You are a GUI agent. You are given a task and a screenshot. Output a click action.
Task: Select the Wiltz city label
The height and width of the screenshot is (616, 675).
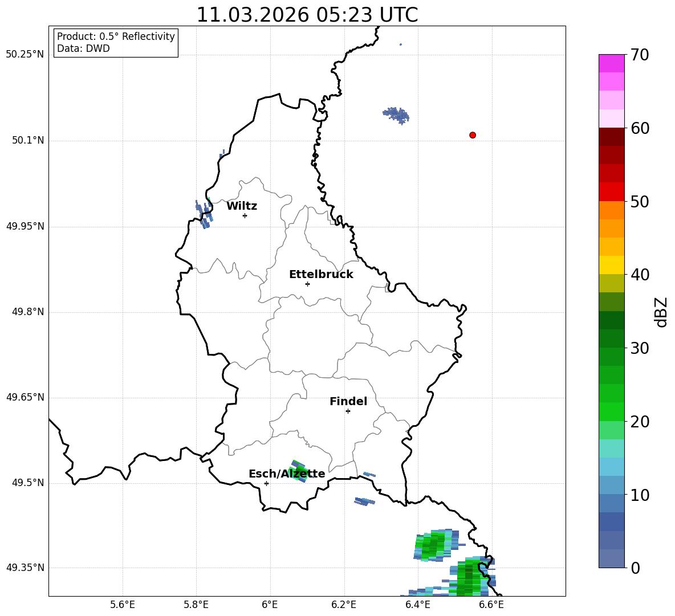pyautogui.click(x=242, y=206)
